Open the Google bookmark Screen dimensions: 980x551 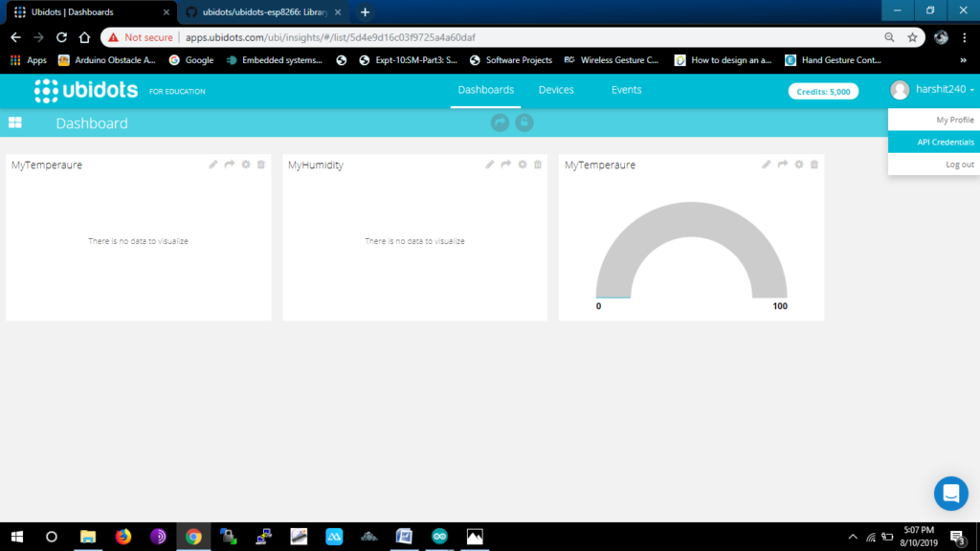[191, 60]
